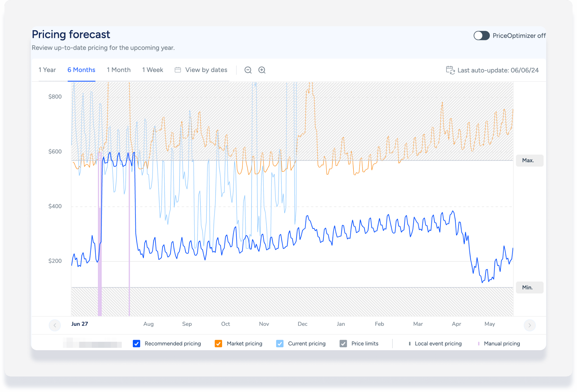
Task: Open View by dates picker
Action: click(x=206, y=70)
